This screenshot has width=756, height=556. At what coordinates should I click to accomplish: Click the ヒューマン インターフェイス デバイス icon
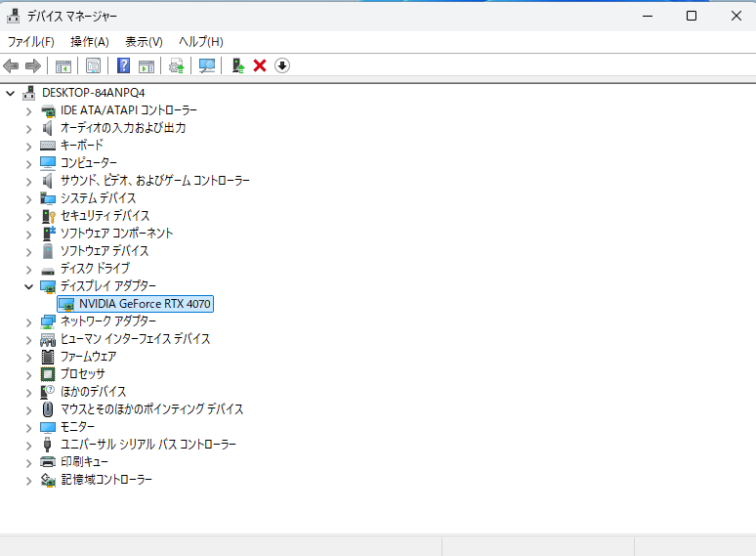click(48, 339)
